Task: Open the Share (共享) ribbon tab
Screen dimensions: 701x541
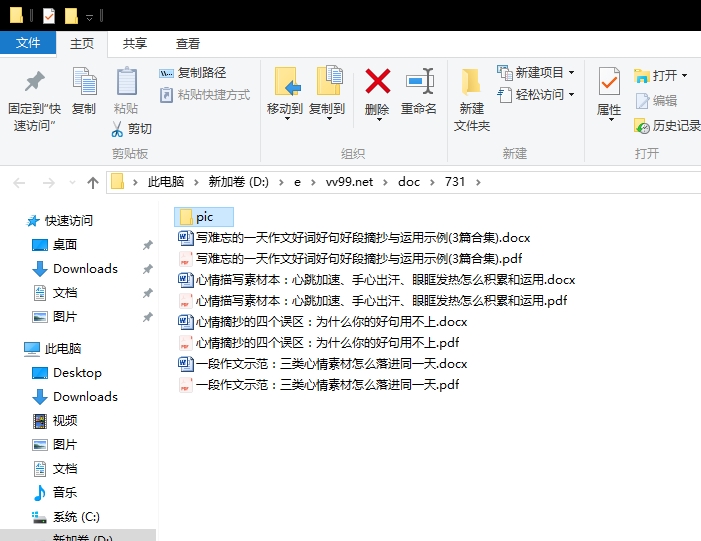Action: [x=135, y=43]
